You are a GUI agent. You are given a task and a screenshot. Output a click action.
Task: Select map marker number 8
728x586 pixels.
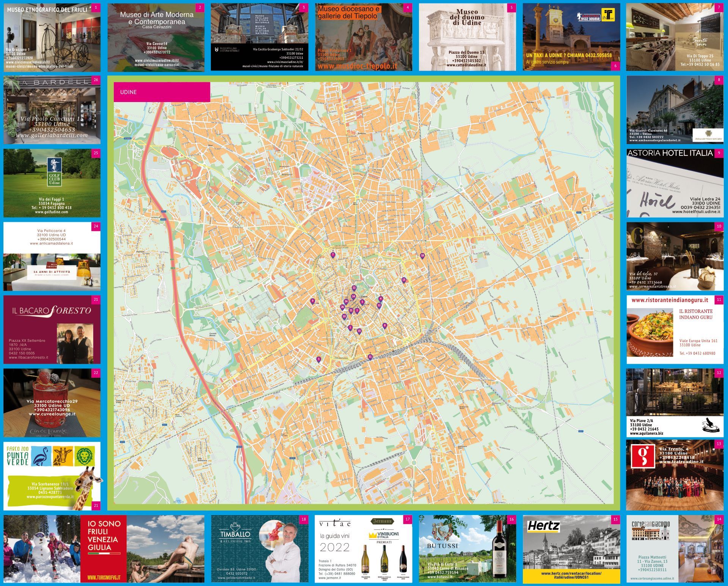(385, 326)
